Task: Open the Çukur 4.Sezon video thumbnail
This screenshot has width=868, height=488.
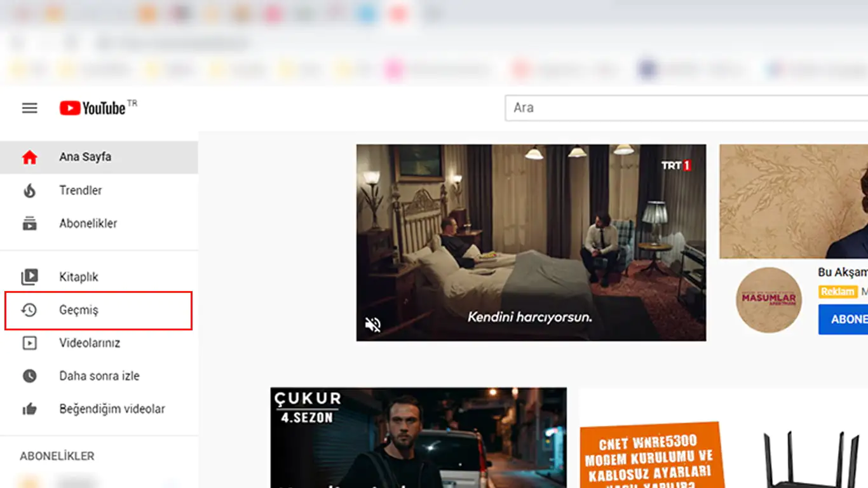Action: coord(418,438)
